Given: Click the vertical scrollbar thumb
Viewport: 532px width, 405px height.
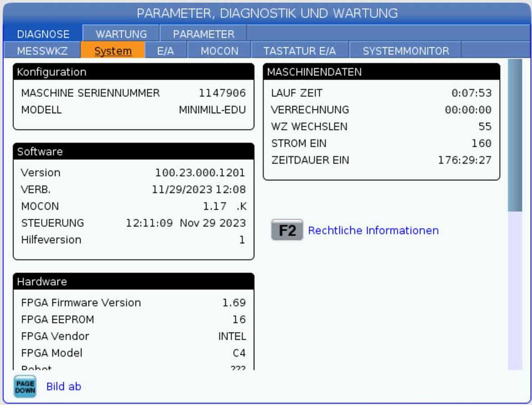Looking at the screenshot, I should click(x=515, y=135).
